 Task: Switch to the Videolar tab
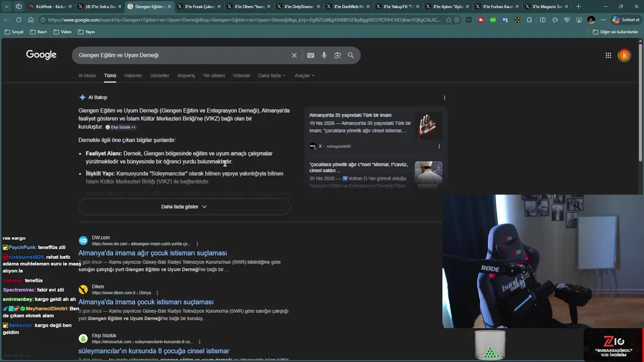[x=242, y=75]
